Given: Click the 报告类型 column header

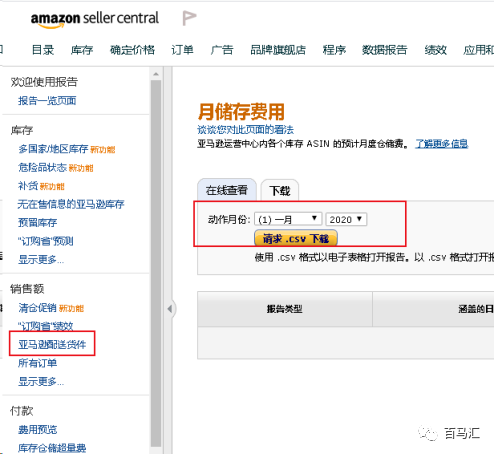Looking at the screenshot, I should point(285,309).
